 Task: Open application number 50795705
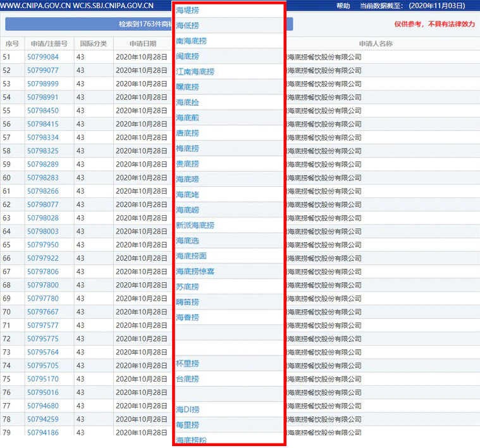43,366
